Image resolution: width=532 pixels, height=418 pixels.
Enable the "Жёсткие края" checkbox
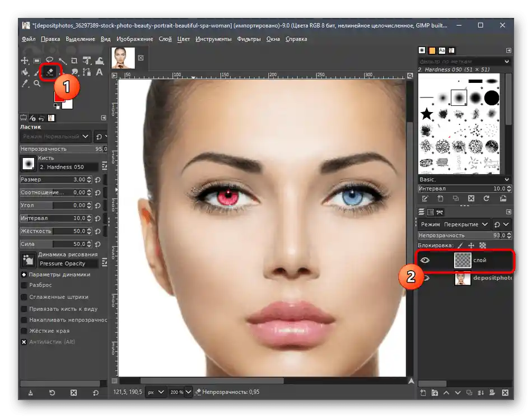(24, 331)
